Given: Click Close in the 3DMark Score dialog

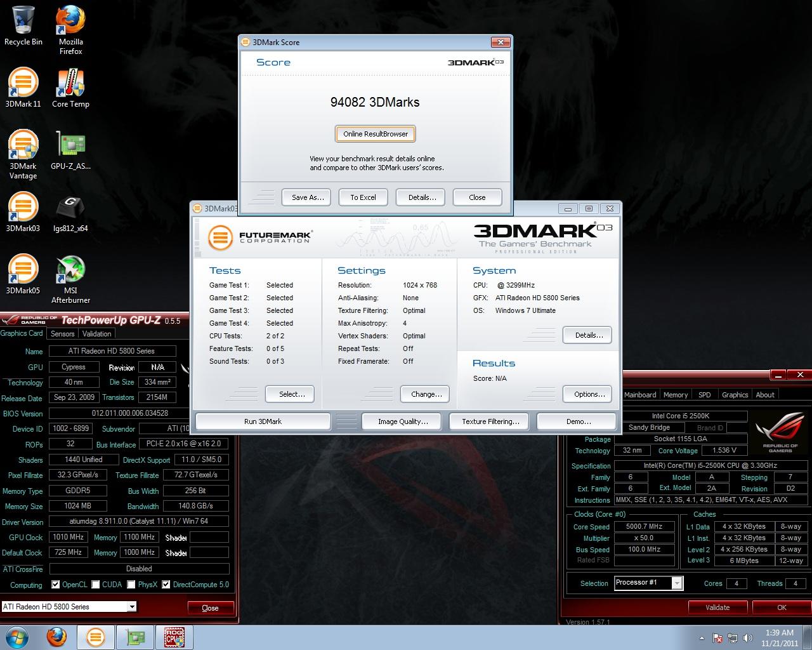Looking at the screenshot, I should pyautogui.click(x=477, y=197).
